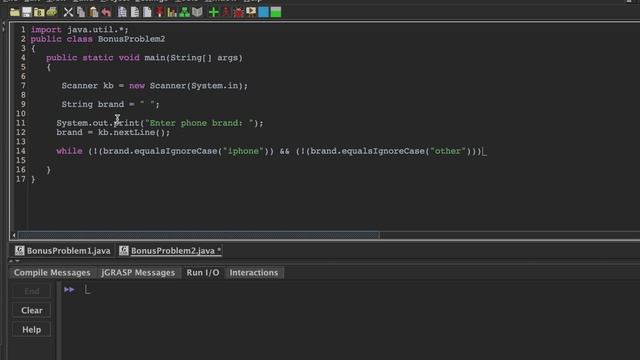
Task: Toggle the line numbers page icon
Action: (x=147, y=12)
